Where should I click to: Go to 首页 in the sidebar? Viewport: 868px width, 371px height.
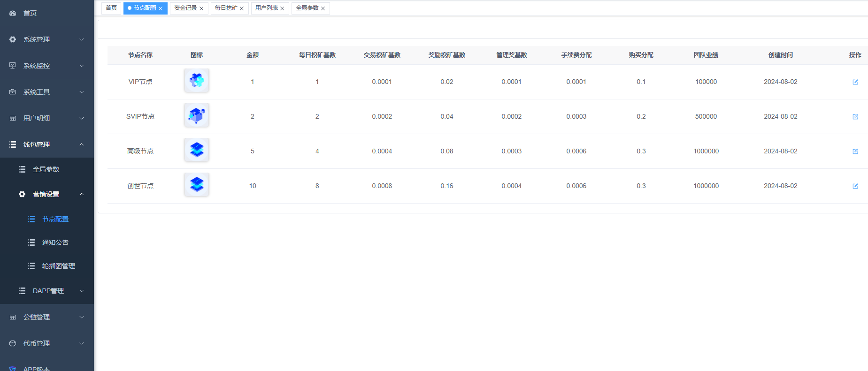point(30,13)
